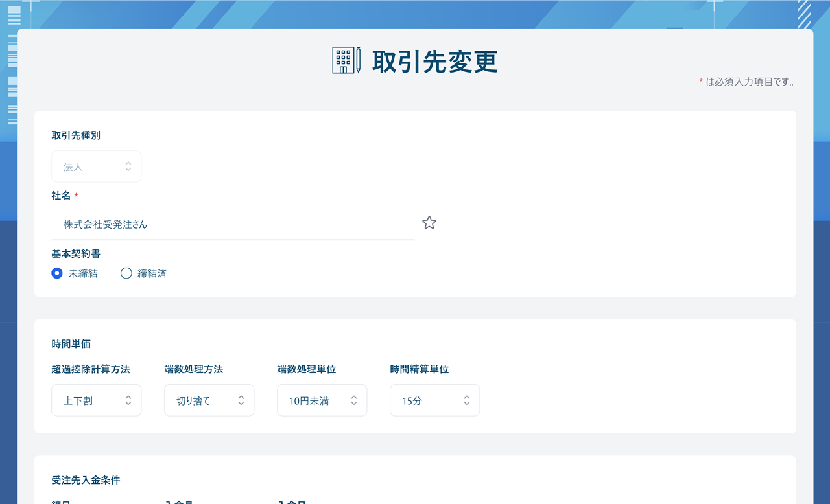This screenshot has height=504, width=830.
Task: Open the 端数処理単位 dropdown showing 10円未満
Action: coord(322,400)
